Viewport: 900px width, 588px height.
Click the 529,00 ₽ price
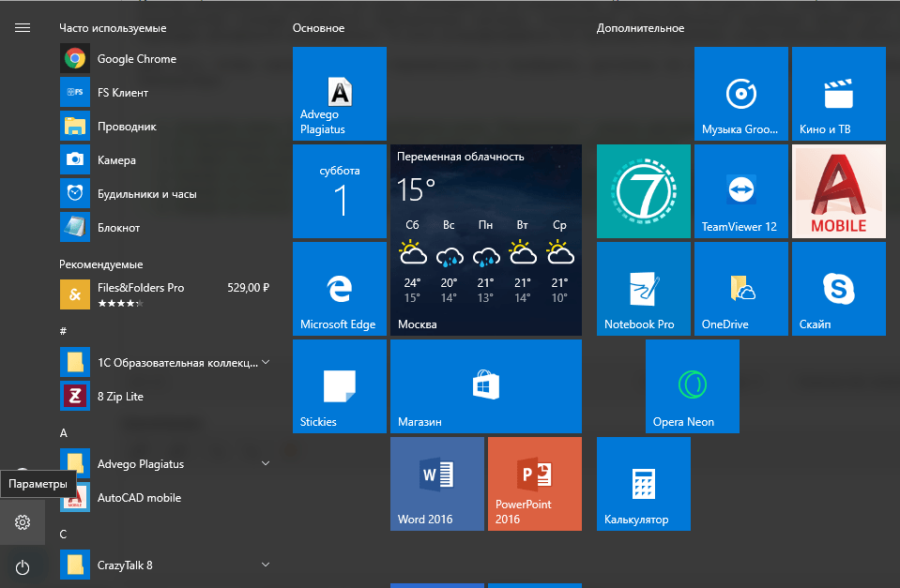tap(248, 287)
